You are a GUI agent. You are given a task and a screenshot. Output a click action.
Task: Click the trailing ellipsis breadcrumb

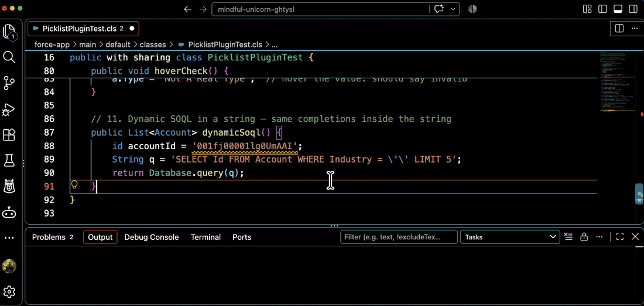click(x=275, y=44)
